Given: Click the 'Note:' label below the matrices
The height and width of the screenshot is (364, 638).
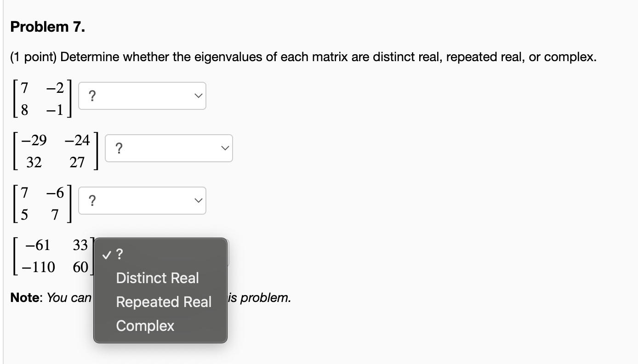Looking at the screenshot, I should point(25,298).
